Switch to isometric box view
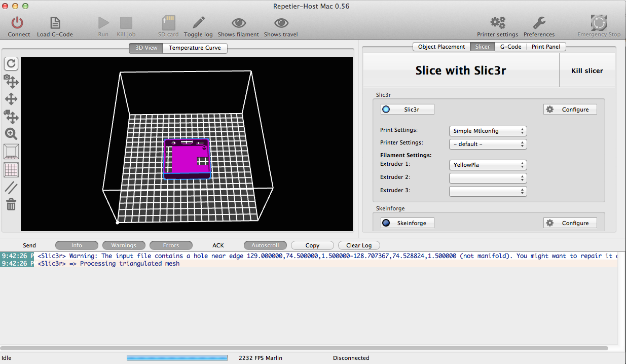626x364 pixels. coord(11,151)
